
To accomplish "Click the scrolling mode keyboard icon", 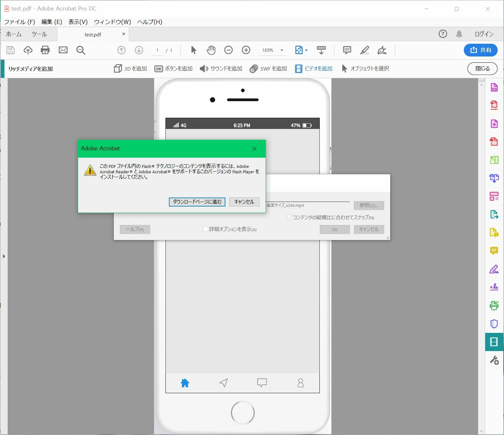I will pyautogui.click(x=321, y=50).
